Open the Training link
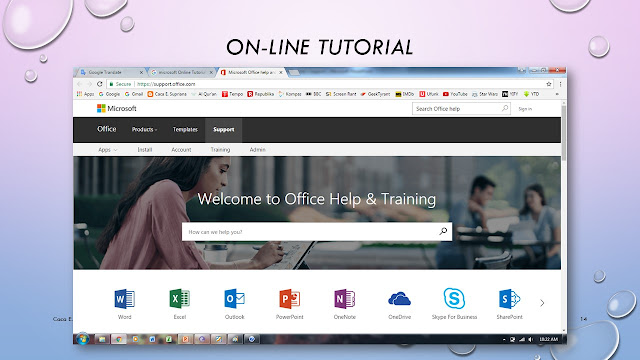The image size is (640, 360). tap(220, 150)
